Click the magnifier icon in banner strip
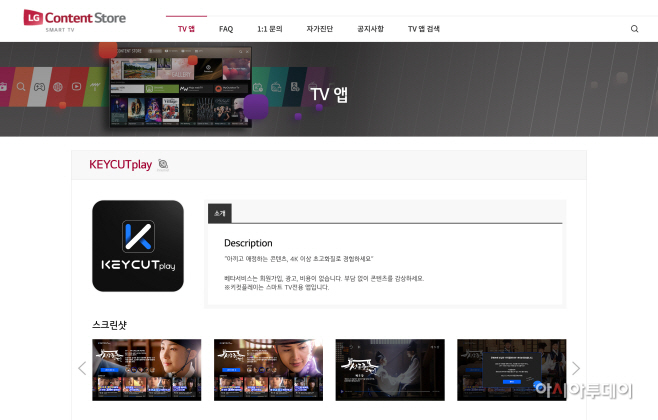 pyautogui.click(x=21, y=87)
